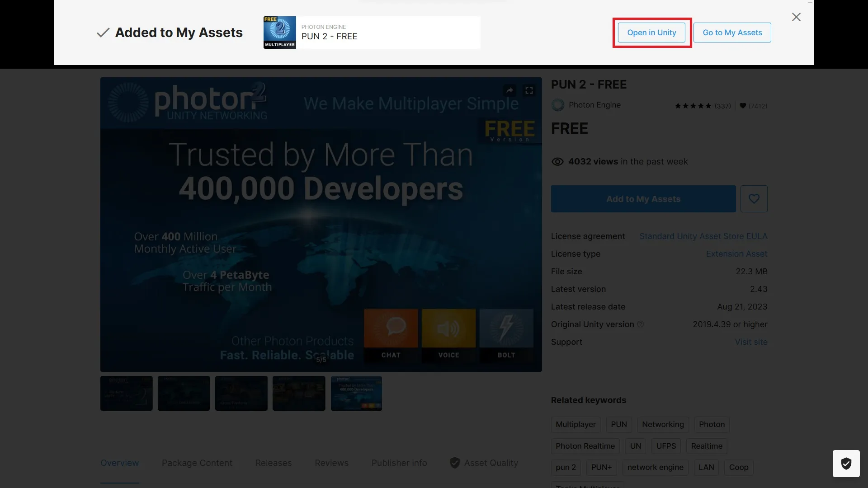Image resolution: width=868 pixels, height=488 pixels.
Task: Select the fourth preview thumbnail
Action: pos(299,394)
